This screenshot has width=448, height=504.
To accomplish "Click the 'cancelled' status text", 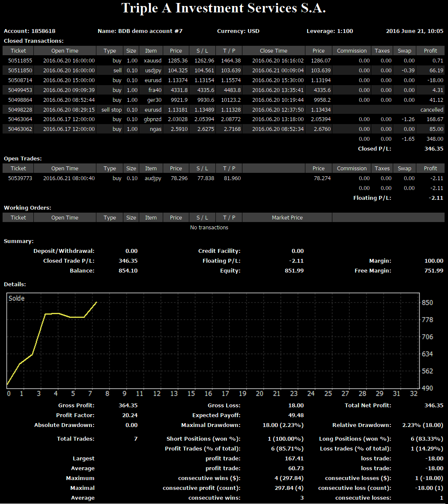I will tap(432, 110).
